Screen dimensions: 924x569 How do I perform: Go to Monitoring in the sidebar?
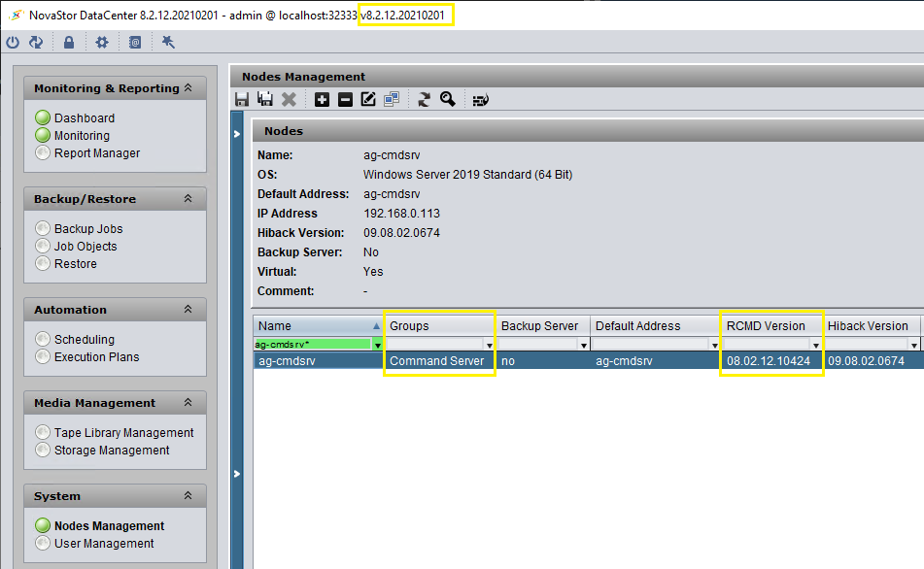point(82,136)
